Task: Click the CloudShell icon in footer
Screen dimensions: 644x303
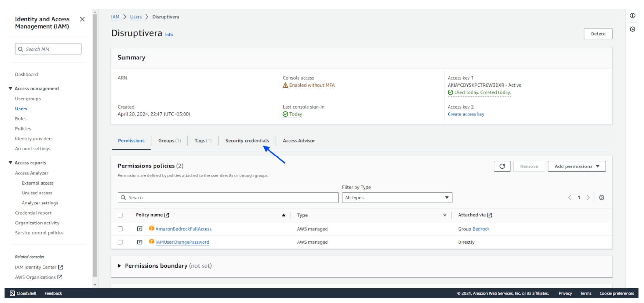Action: point(12,293)
